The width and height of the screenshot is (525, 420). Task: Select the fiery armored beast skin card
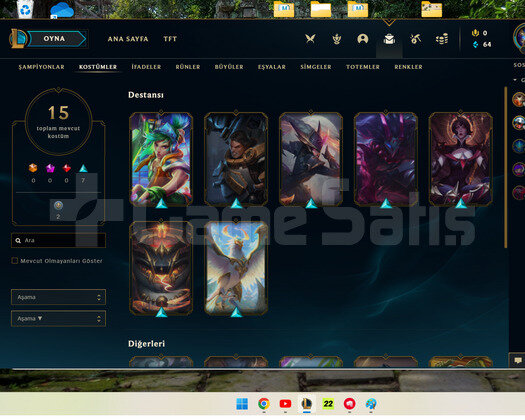coord(161,268)
